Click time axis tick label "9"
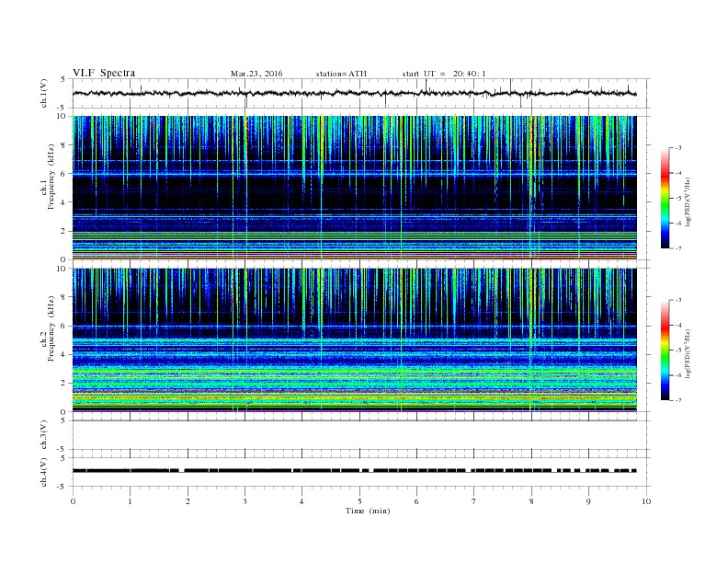 588,501
